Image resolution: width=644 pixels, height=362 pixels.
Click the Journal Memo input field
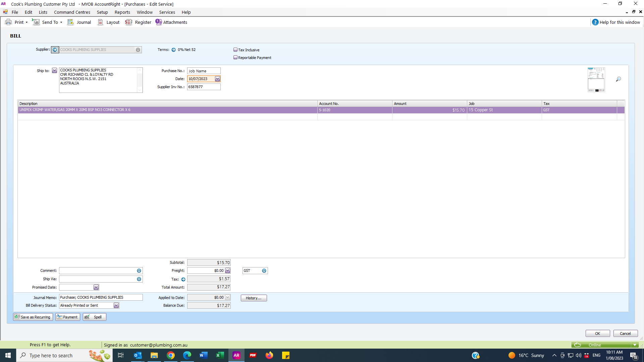tap(101, 297)
